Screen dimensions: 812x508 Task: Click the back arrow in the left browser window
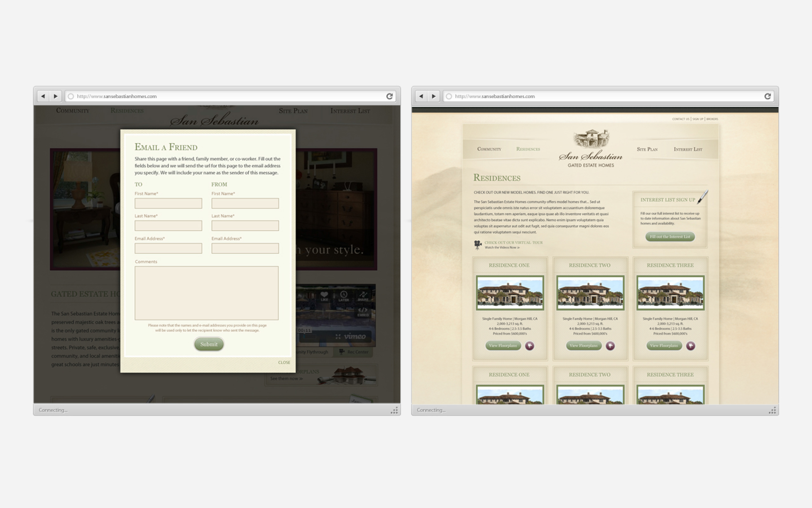(43, 97)
